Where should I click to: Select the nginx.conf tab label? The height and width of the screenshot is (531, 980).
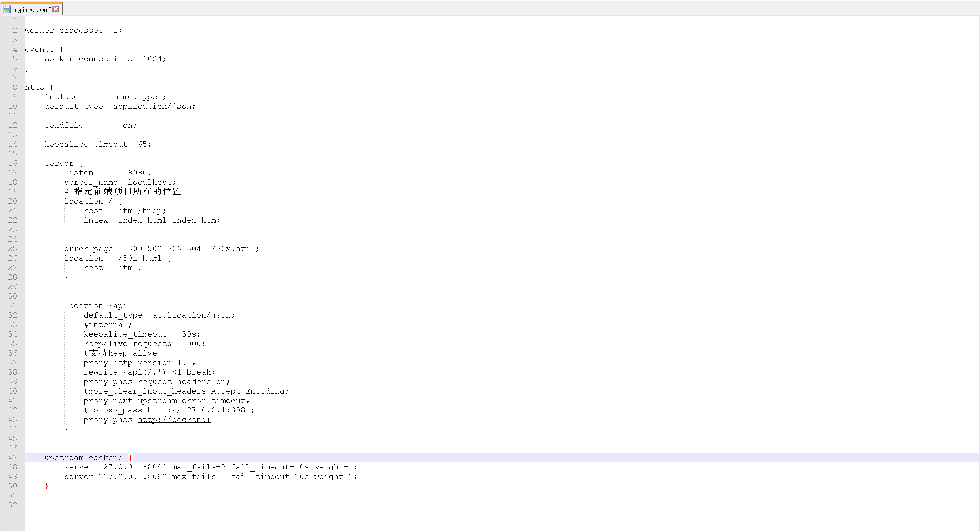click(x=32, y=9)
